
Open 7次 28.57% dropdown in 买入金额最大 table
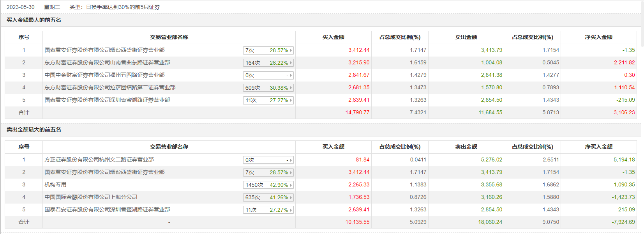coord(268,50)
